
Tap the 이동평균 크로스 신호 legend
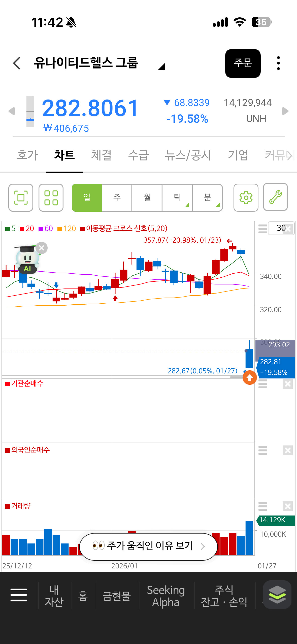(x=124, y=229)
